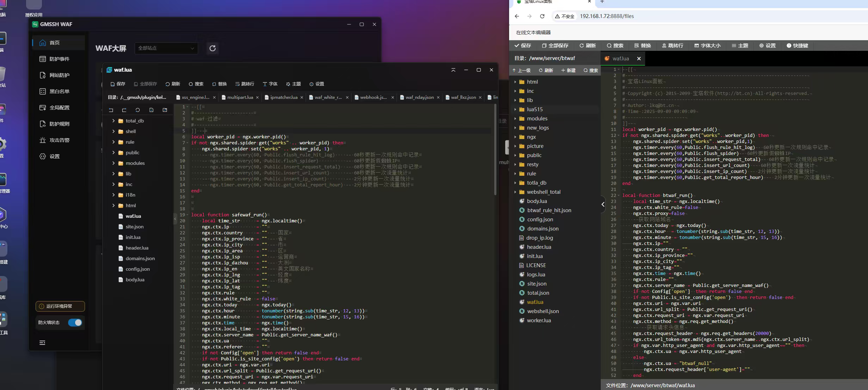The width and height of the screenshot is (868, 390).
Task: Toggle the firewall status switch
Action: (x=75, y=323)
